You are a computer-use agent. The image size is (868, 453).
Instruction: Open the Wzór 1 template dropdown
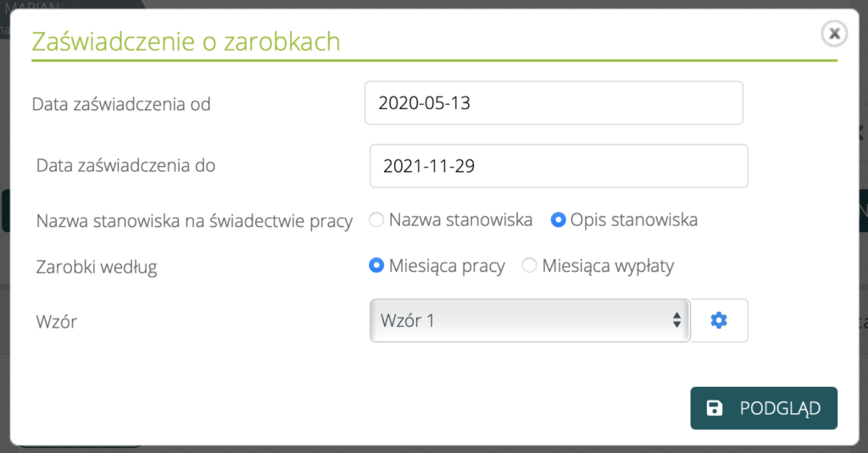(529, 320)
